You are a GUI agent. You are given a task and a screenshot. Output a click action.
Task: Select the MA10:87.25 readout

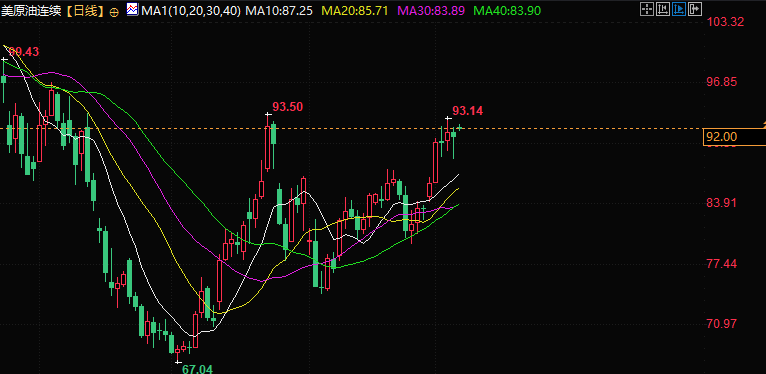[279, 11]
